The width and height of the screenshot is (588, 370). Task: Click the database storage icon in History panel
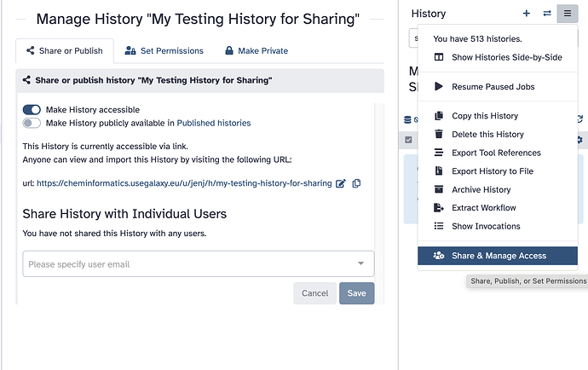(407, 119)
